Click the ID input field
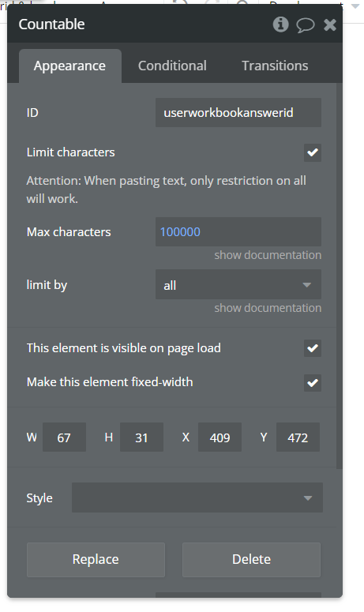364x612 pixels. (x=238, y=113)
